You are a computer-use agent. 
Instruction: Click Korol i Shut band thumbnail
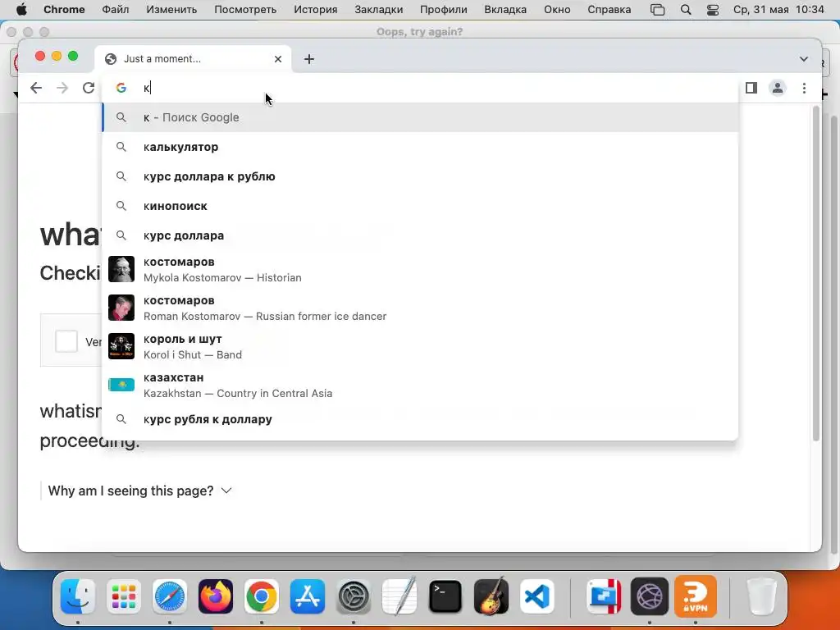(x=121, y=347)
